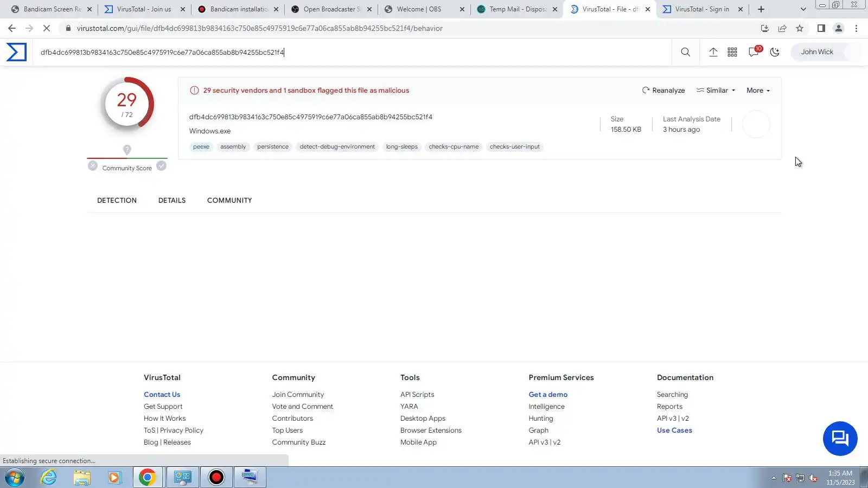Click the detect-debug-environment tag

337,147
